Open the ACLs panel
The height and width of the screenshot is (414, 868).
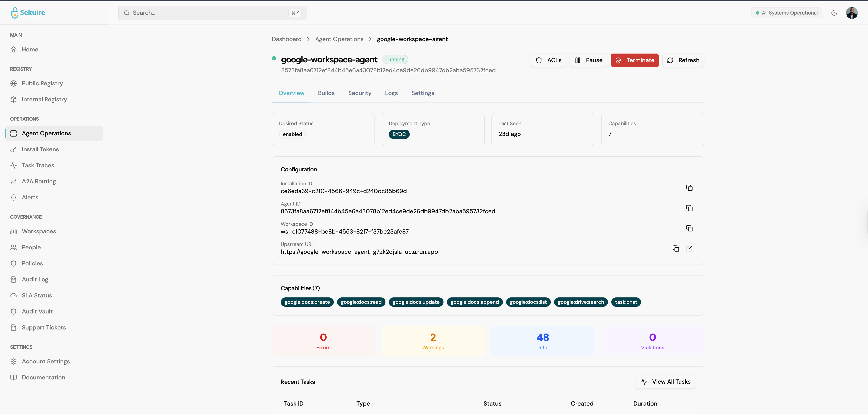click(x=549, y=60)
